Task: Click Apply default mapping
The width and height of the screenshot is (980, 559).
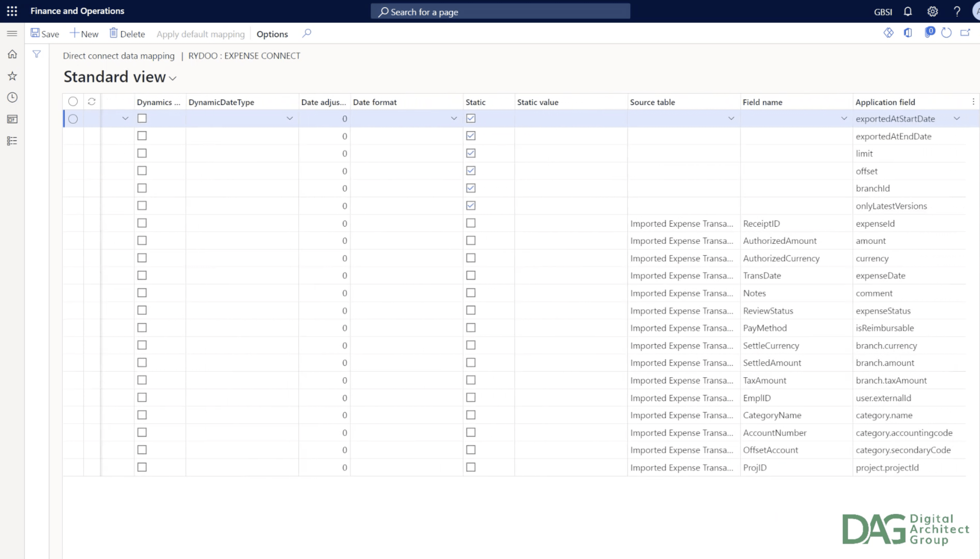Action: pyautogui.click(x=201, y=34)
